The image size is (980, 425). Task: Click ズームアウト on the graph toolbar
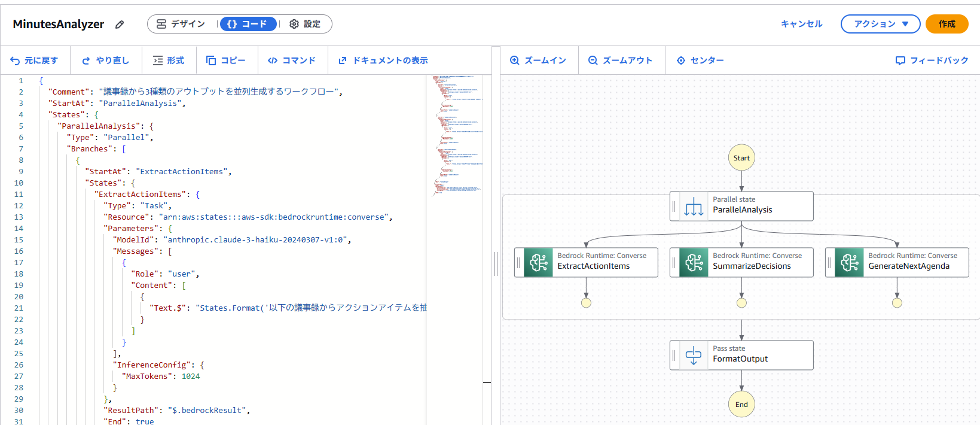[621, 60]
